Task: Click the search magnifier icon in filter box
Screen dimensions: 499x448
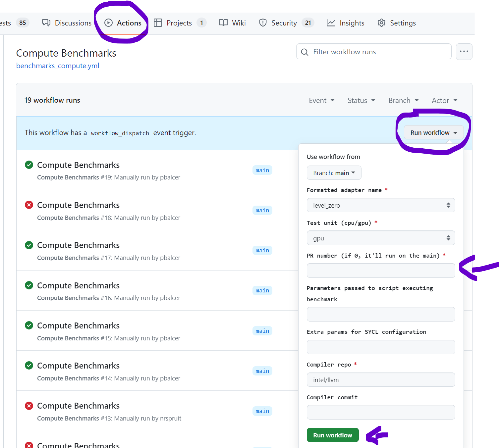Action: click(305, 52)
